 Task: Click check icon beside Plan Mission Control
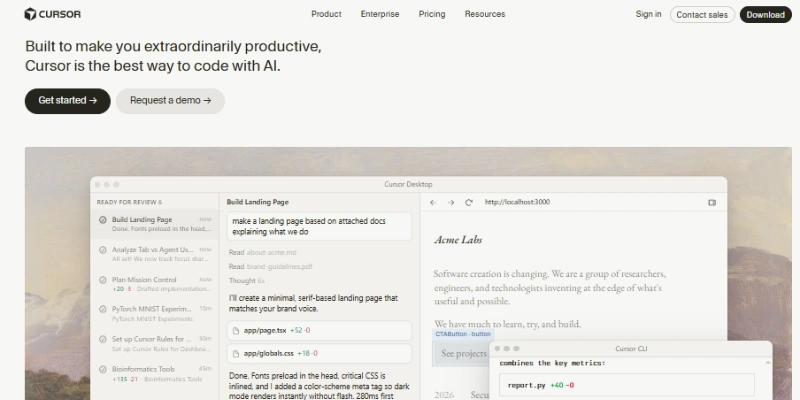click(103, 280)
